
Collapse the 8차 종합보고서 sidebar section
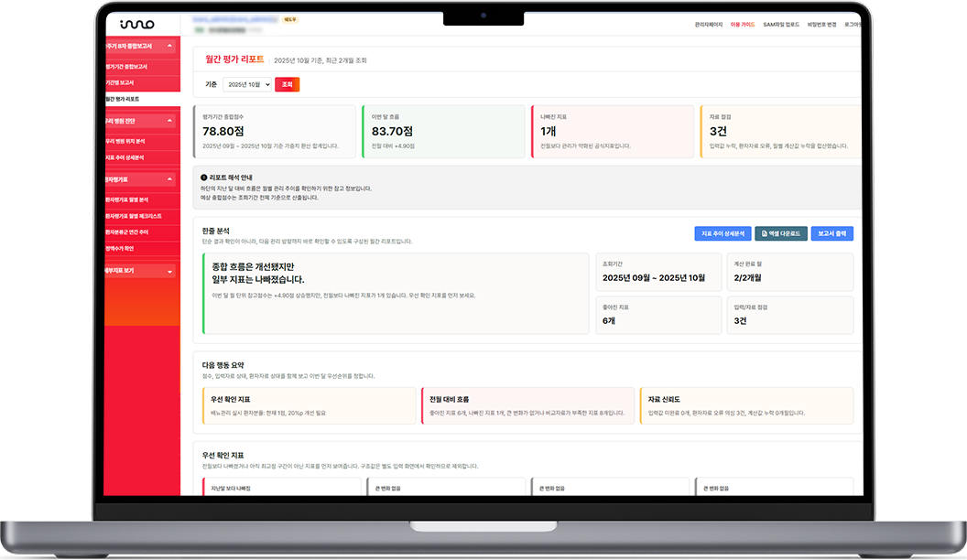169,46
